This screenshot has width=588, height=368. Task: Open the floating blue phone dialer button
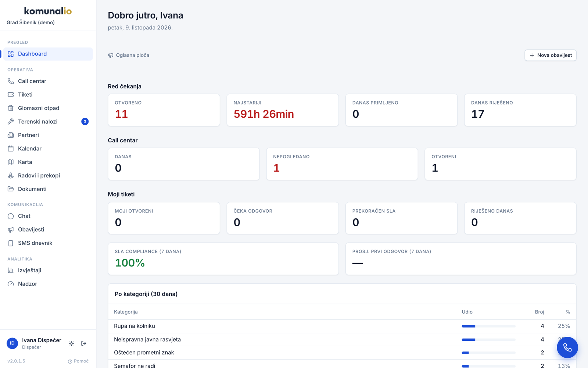567,347
